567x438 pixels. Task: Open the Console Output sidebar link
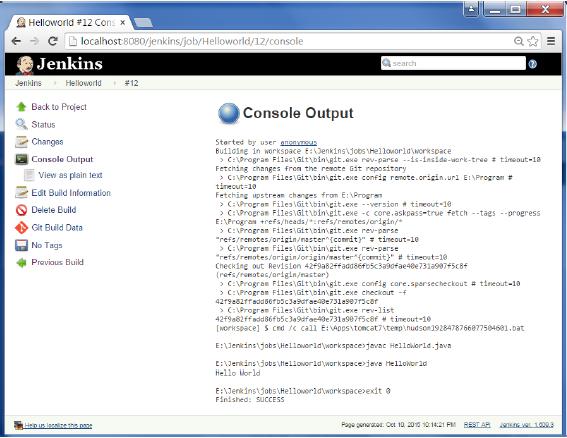(x=62, y=159)
